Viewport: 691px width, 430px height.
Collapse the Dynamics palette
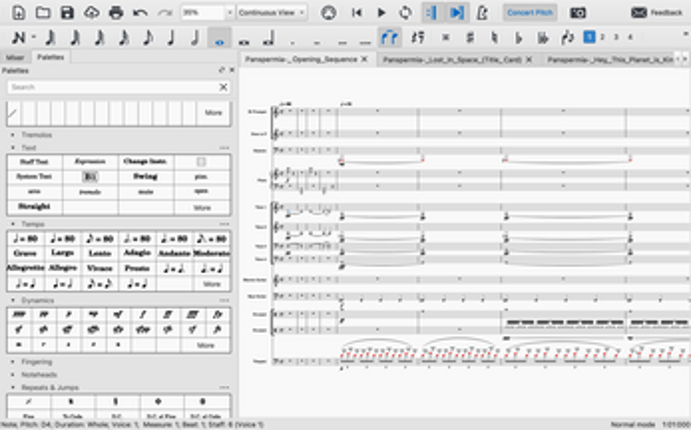click(x=12, y=300)
